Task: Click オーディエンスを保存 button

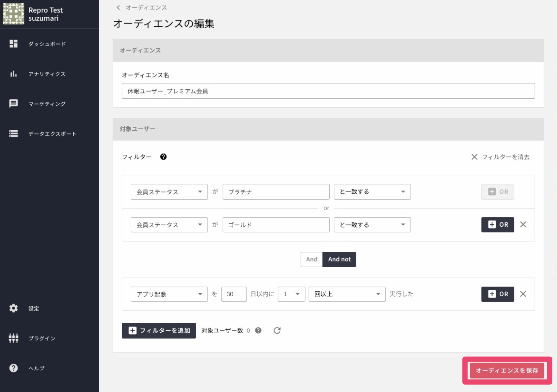Action: [x=507, y=371]
